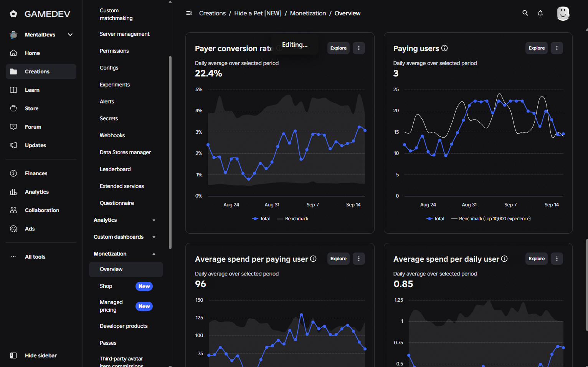Click Hide a Pet [NEW] breadcrumb
The image size is (588, 367).
[258, 13]
